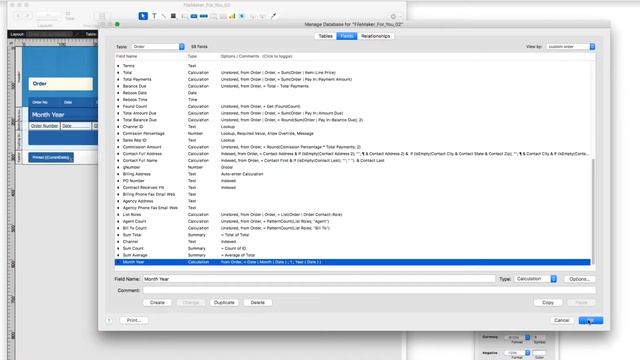Image resolution: width=640 pixels, height=360 pixels.
Task: Sort by the Field Name column header
Action: [x=127, y=56]
